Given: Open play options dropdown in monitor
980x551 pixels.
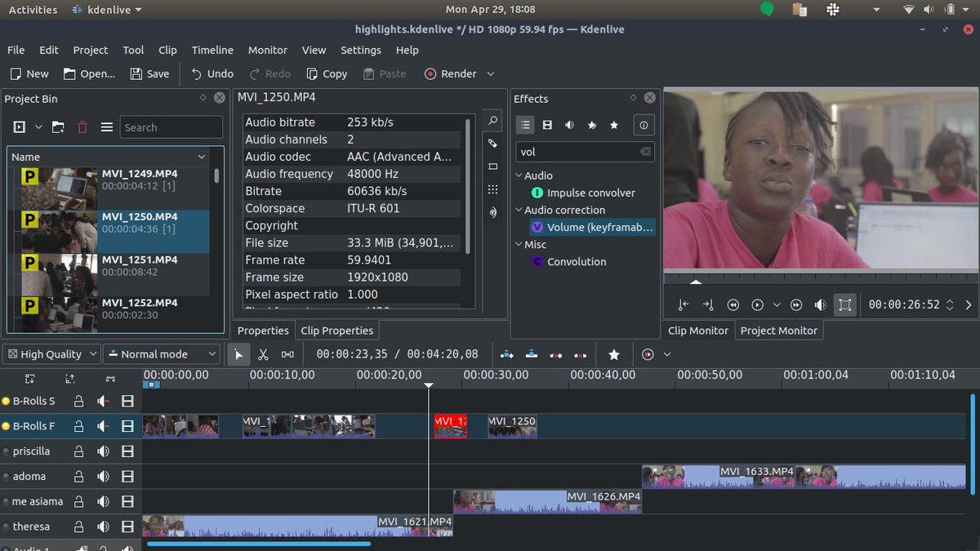Looking at the screenshot, I should [777, 304].
